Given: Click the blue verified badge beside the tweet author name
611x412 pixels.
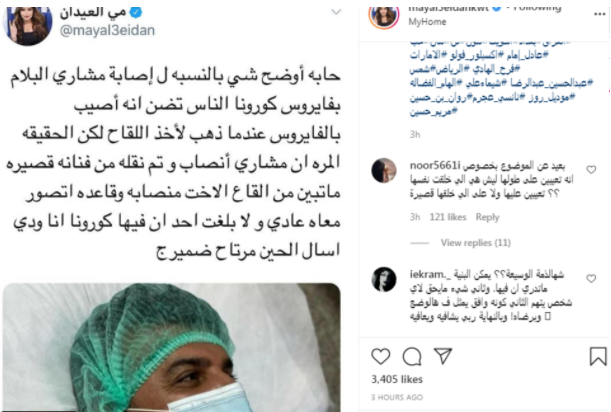Looking at the screenshot, I should click(x=135, y=12).
